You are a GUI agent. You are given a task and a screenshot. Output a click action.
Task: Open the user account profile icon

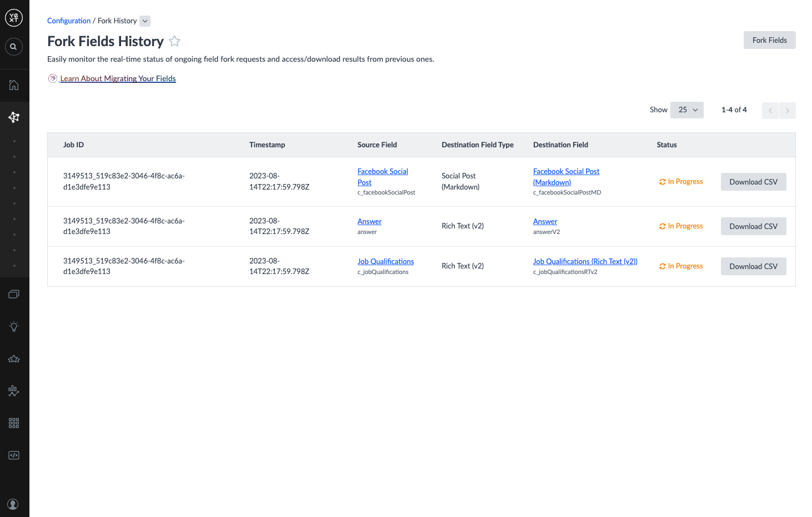pos(13,504)
